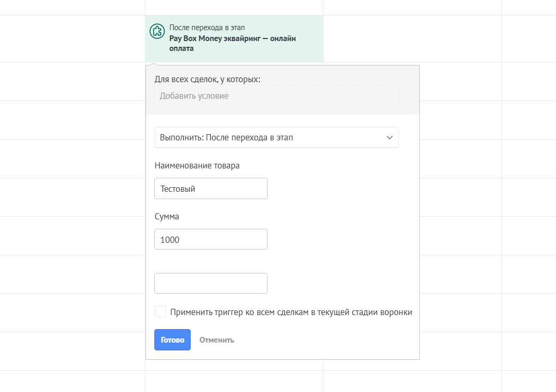Click the Готово button

173,340
